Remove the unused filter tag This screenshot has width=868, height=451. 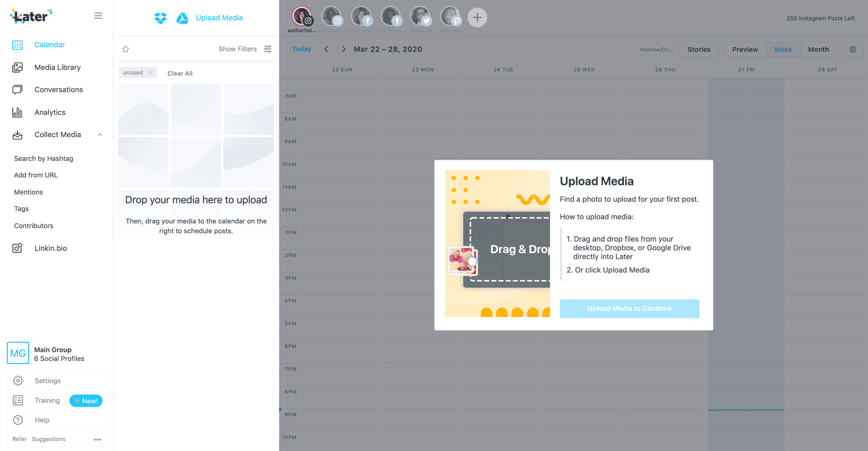coord(150,72)
